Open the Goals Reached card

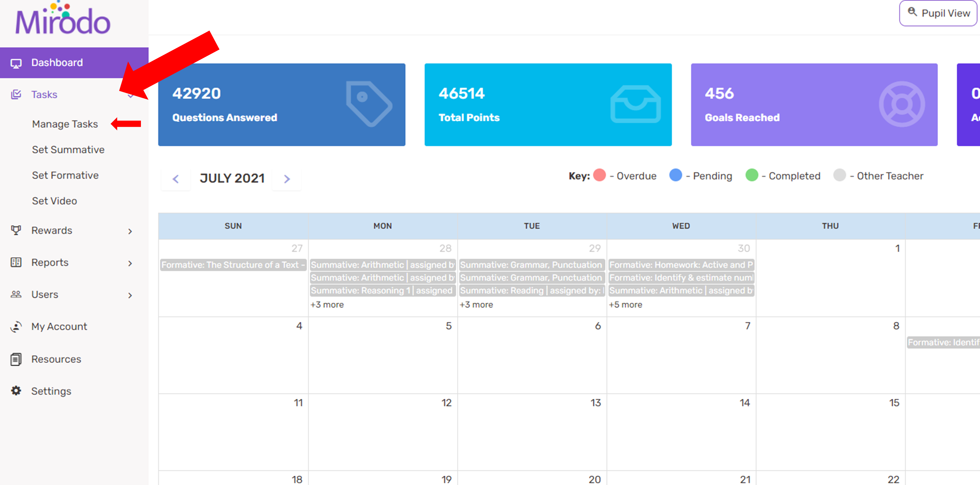pos(814,104)
